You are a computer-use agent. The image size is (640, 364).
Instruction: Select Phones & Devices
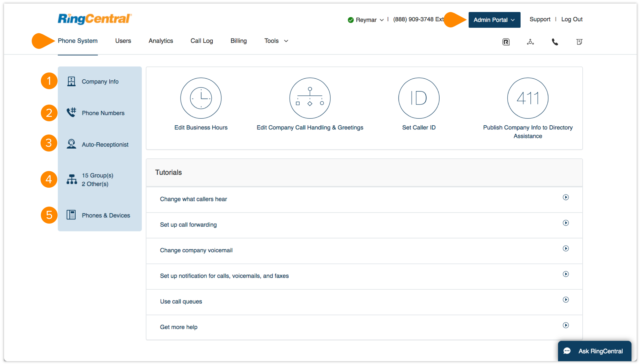106,215
